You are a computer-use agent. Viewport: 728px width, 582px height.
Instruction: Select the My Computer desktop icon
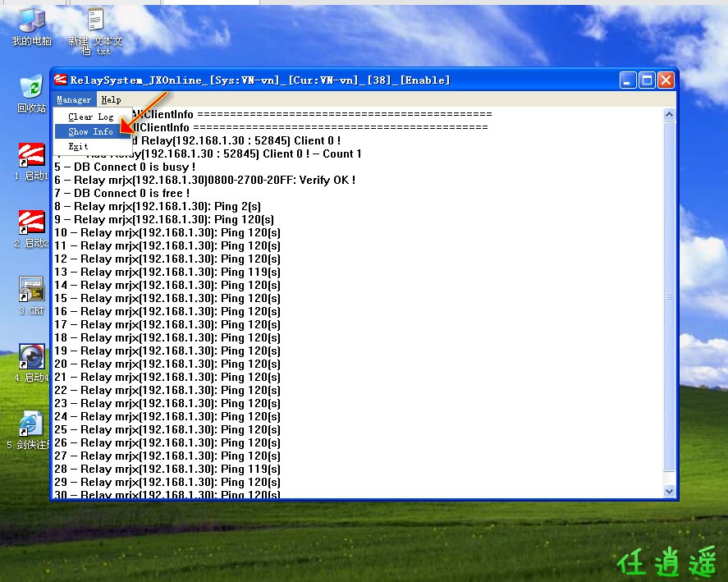pyautogui.click(x=31, y=26)
